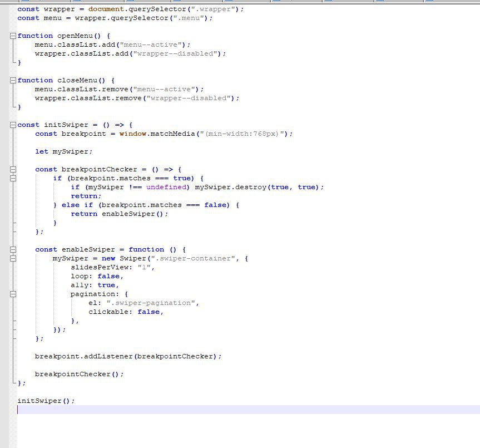This screenshot has height=448, width=480.
Task: Click the line 'return enableSwiper();'
Action: pos(120,214)
